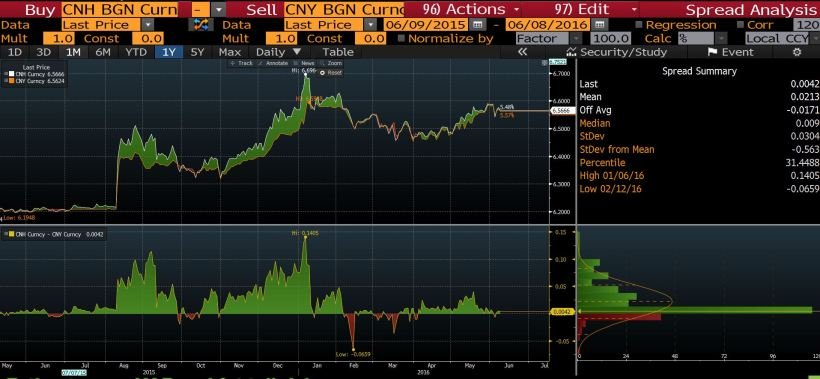Add an Event flag to chart
This screenshot has height=379, width=820.
coord(731,52)
